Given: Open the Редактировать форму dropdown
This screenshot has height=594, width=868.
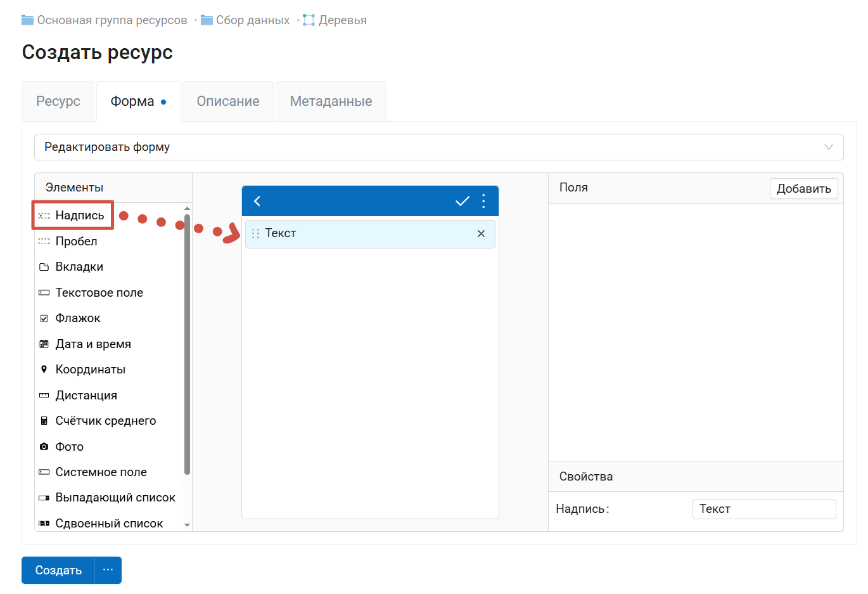Looking at the screenshot, I should point(438,147).
